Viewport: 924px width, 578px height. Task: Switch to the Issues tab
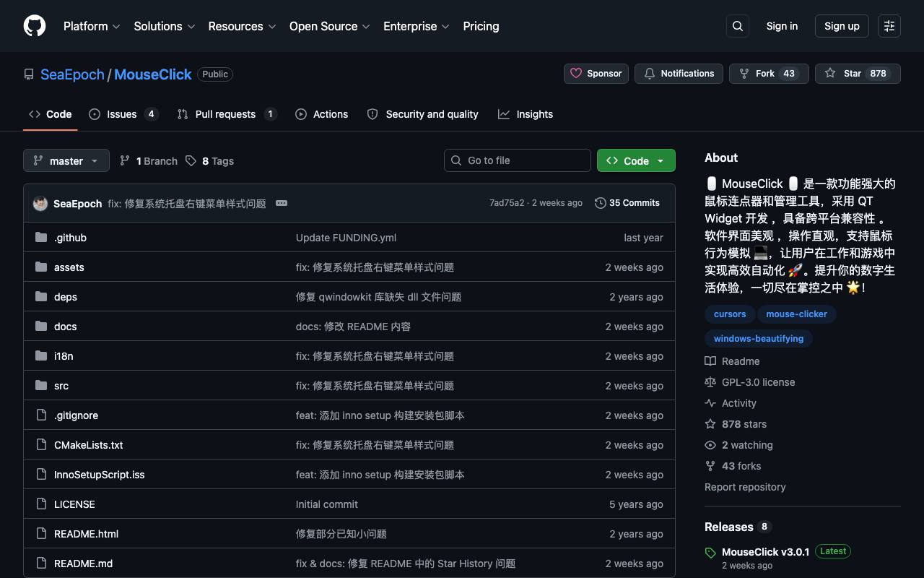click(123, 114)
